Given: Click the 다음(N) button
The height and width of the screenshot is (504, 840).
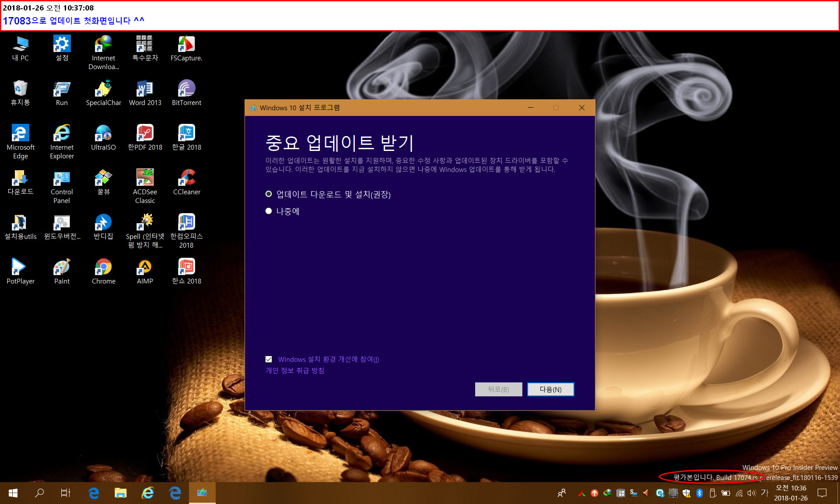Looking at the screenshot, I should tap(550, 389).
